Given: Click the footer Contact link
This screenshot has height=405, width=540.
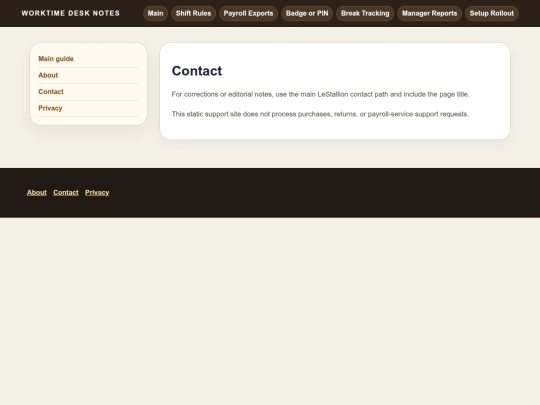Looking at the screenshot, I should click(x=66, y=193).
